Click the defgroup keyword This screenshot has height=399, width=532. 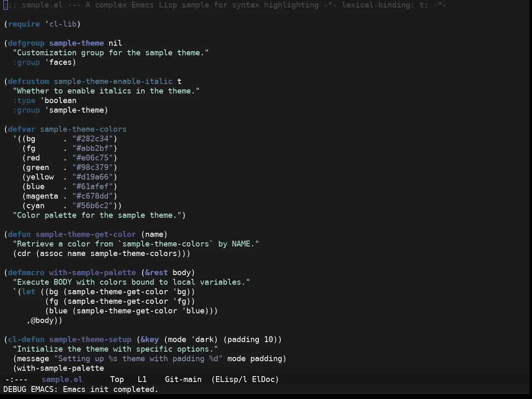[x=26, y=43]
